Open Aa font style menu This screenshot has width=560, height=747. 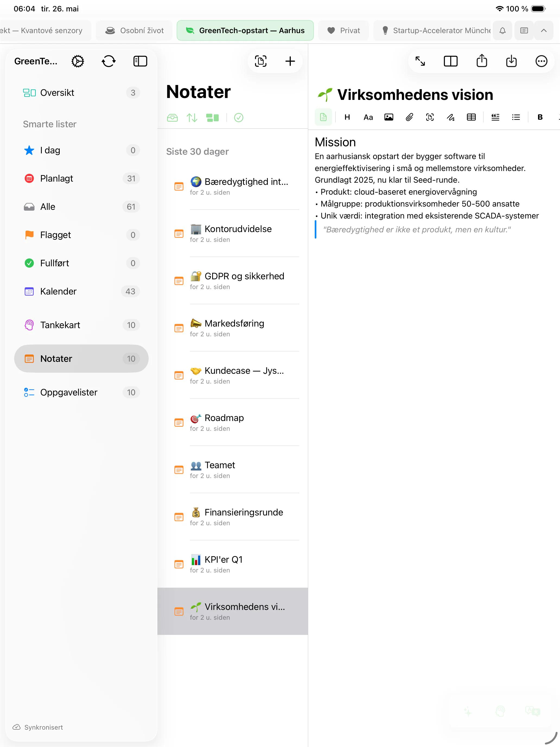(x=368, y=117)
